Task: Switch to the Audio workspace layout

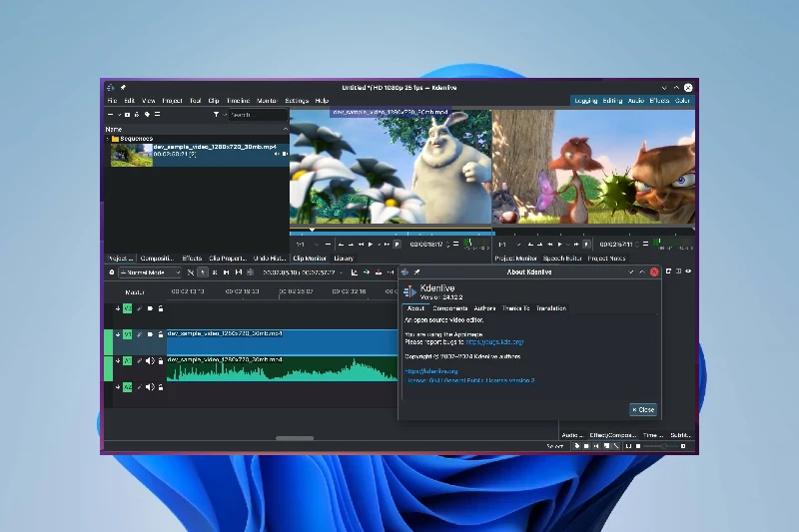Action: pos(636,101)
